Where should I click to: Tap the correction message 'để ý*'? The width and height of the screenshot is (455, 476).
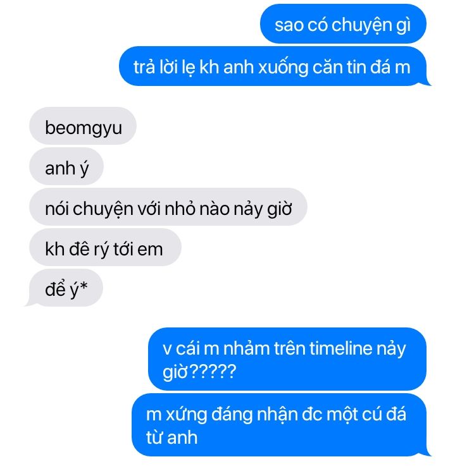tap(64, 288)
